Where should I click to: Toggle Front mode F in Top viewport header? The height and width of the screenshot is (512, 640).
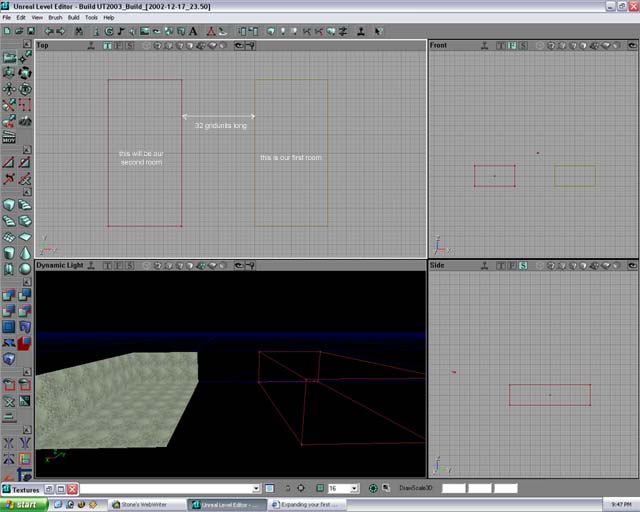[119, 46]
